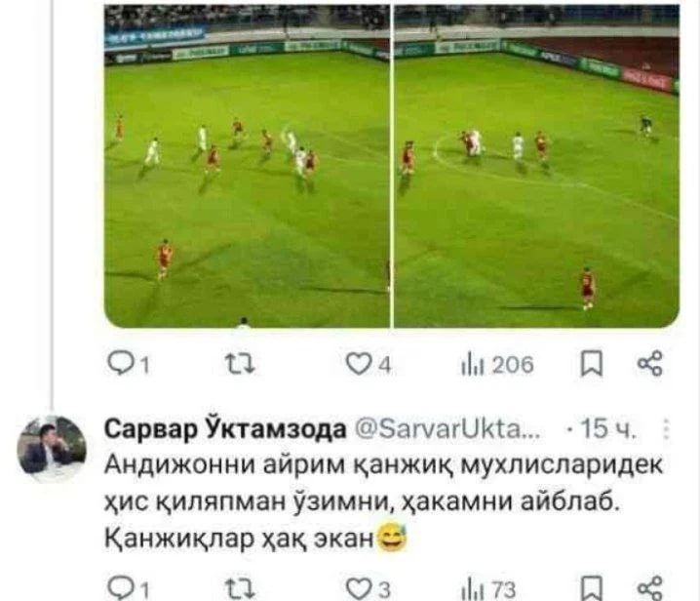The width and height of the screenshot is (700, 601).
Task: Retweet the football photos tweet
Action: click(x=240, y=364)
